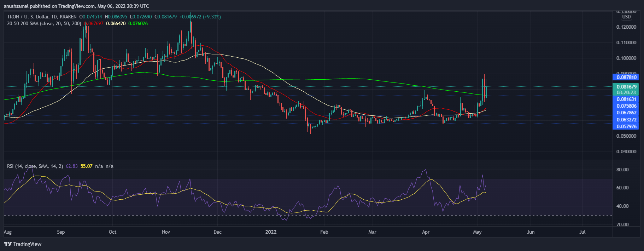The height and width of the screenshot is (251, 644).
Task: Click the 2022 label on the time axis
Action: pos(271,232)
